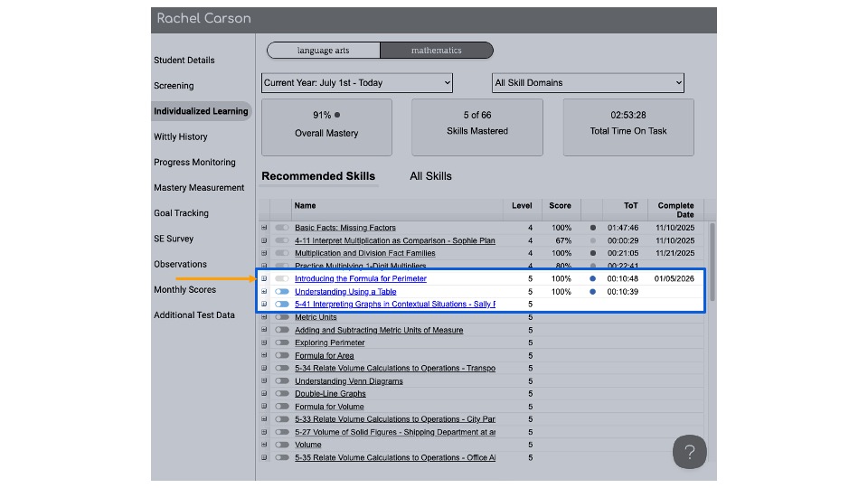
Task: Expand the Multiplication and Division Fact Families row
Action: 264,253
